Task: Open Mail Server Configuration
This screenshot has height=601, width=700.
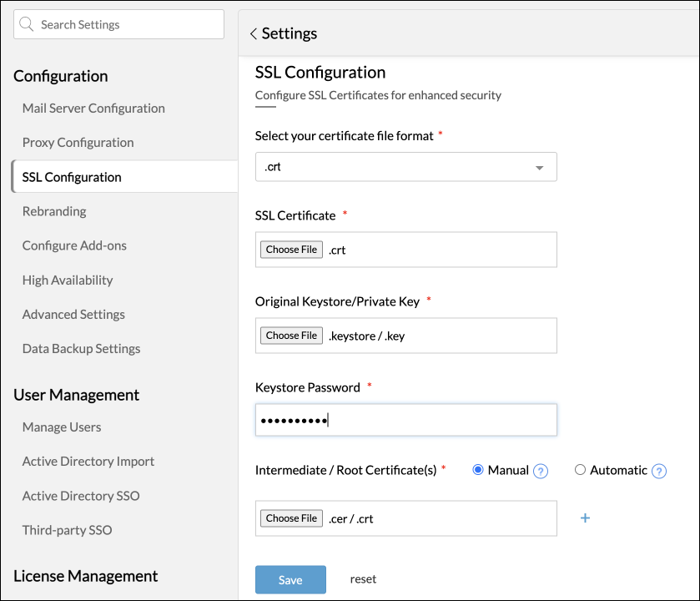Action: pyautogui.click(x=93, y=109)
